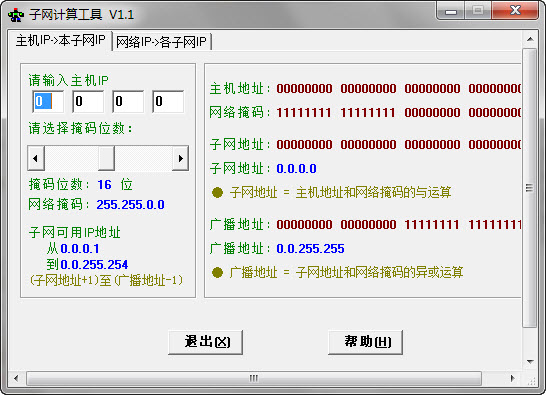This screenshot has width=546, height=395.
Task: Minimize the subnet calculator window
Action: click(x=450, y=11)
